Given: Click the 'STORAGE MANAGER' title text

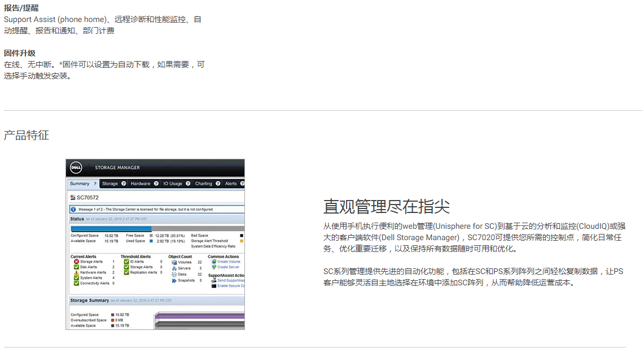Looking at the screenshot, I should tap(117, 168).
